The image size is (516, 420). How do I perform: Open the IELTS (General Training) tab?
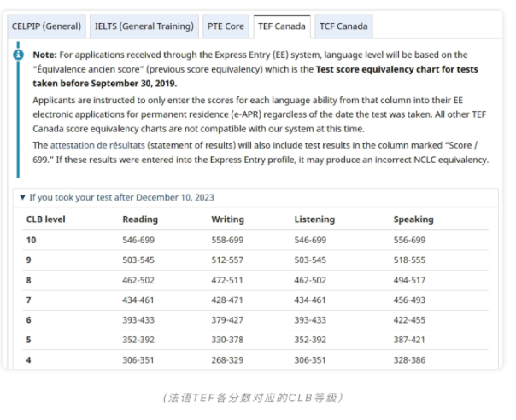tap(144, 26)
